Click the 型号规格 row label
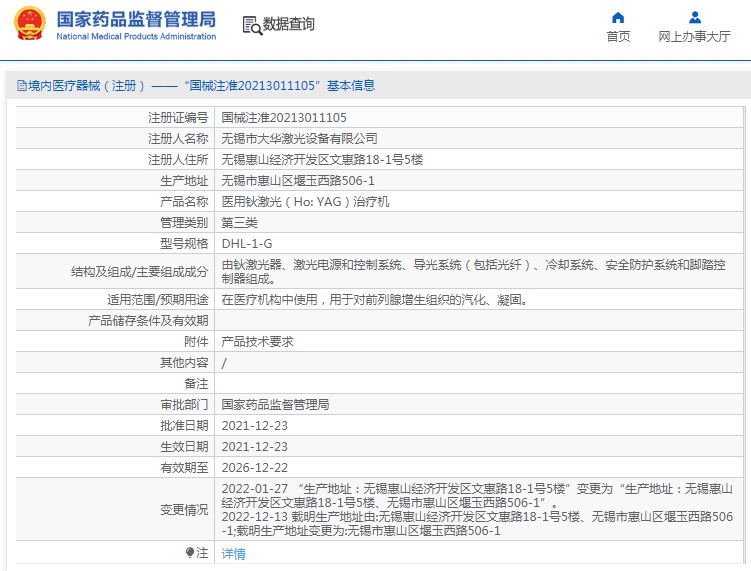 pyautogui.click(x=184, y=244)
